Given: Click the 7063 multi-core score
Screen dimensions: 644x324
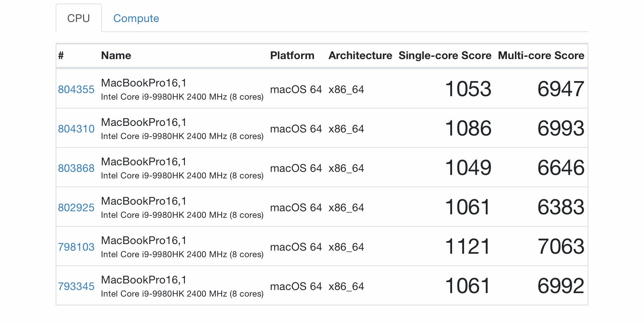Looking at the screenshot, I should pos(561,247).
